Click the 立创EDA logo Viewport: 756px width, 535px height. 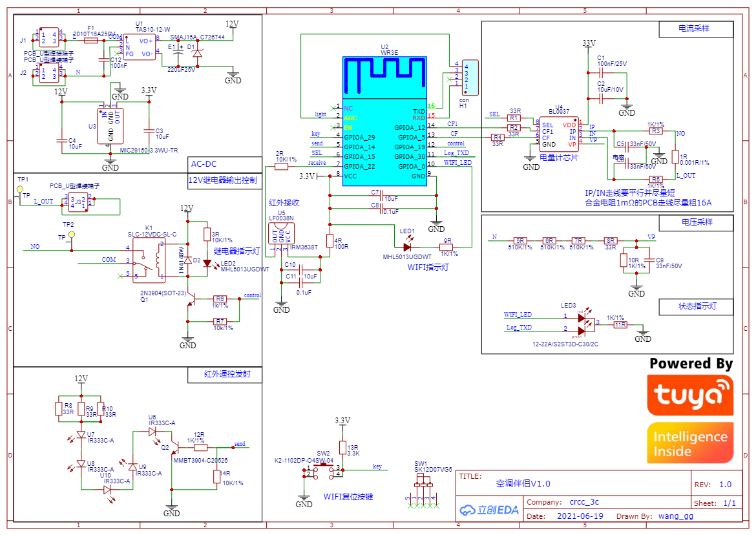coord(489,510)
